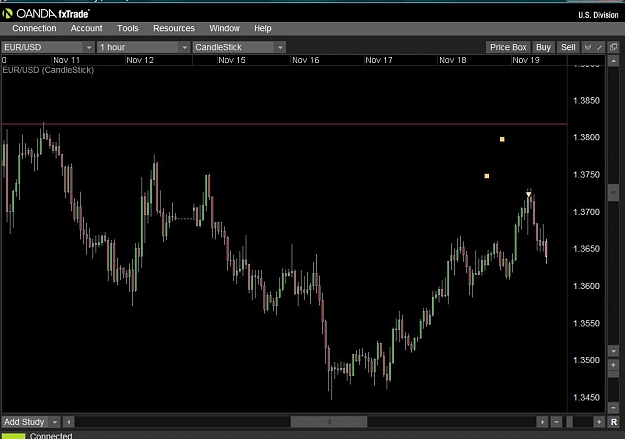
Task: Click the upper yellow order marker square
Action: pyautogui.click(x=502, y=139)
